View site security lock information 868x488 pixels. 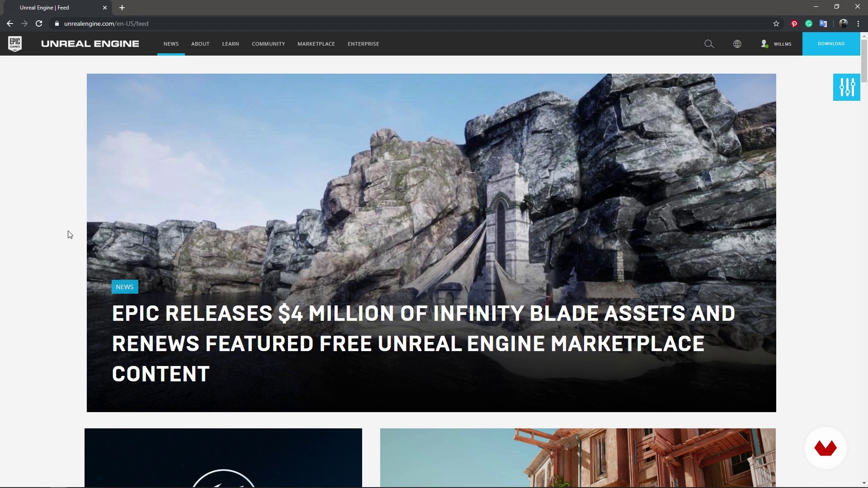click(x=57, y=23)
